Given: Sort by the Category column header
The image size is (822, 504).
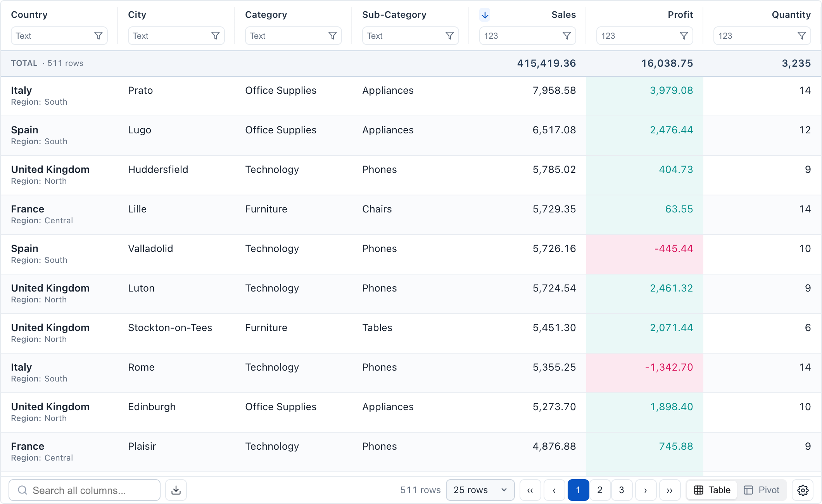Looking at the screenshot, I should click(x=266, y=15).
